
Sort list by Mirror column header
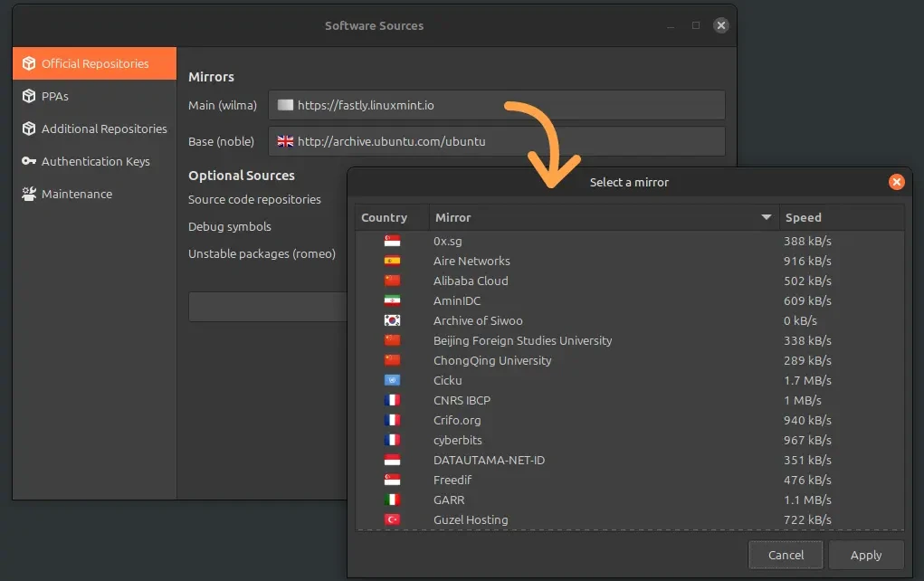coord(604,217)
